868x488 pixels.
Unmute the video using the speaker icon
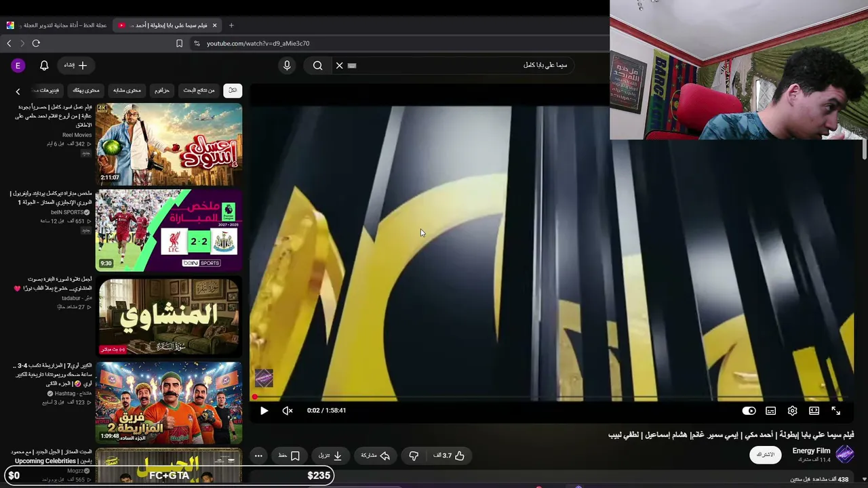pyautogui.click(x=288, y=410)
